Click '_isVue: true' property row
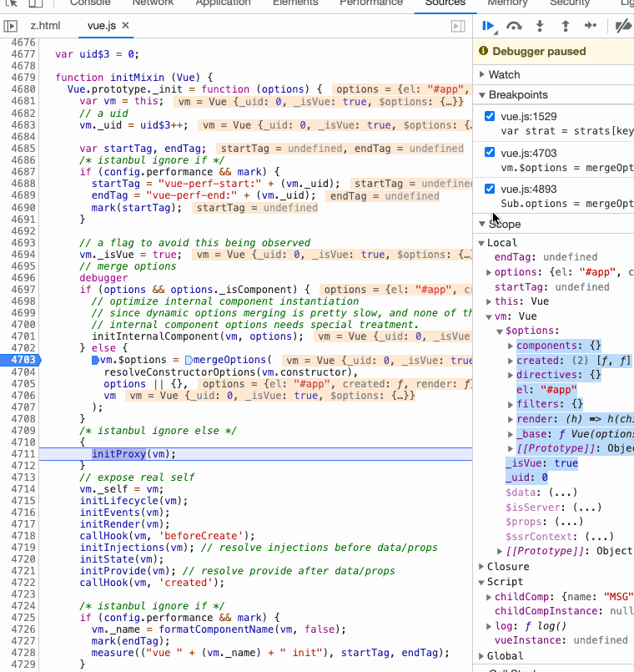Screen dimensions: 634x672 point(542,463)
